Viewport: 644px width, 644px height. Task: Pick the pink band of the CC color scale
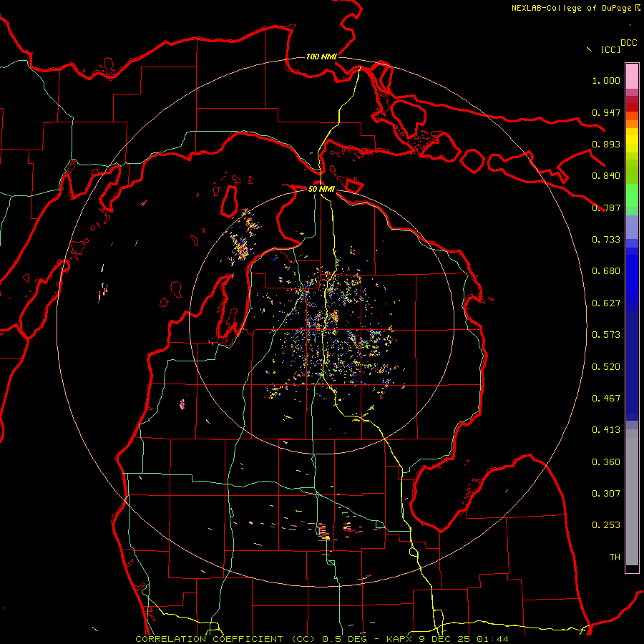632,77
